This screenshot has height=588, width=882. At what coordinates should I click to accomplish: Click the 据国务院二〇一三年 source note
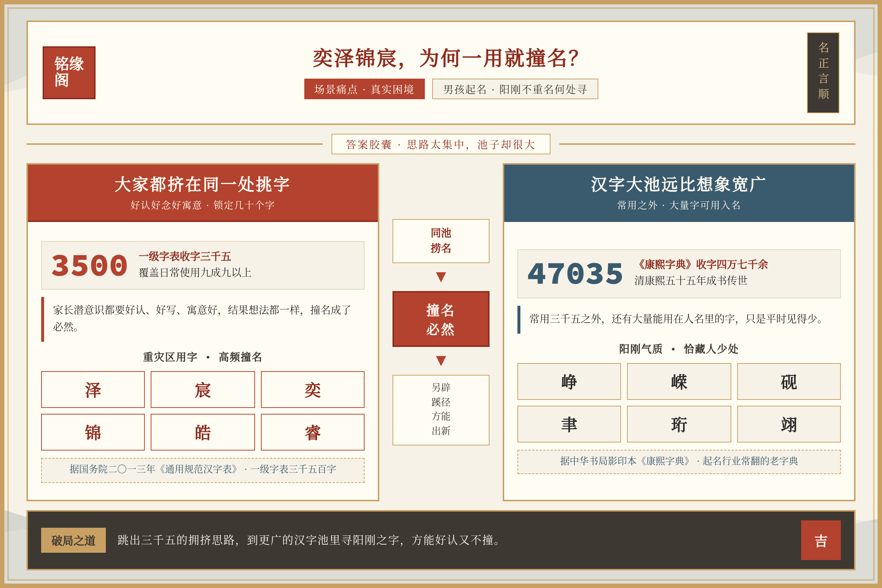click(202, 470)
